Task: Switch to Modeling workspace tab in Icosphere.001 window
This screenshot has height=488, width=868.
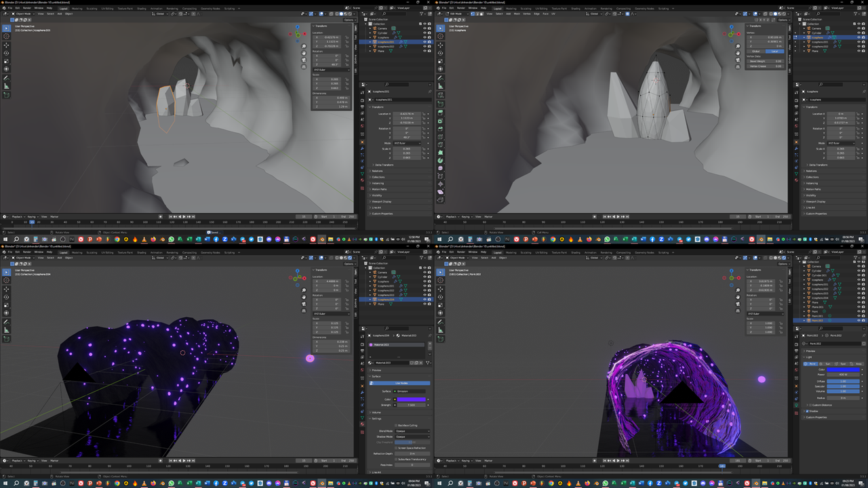Action: [x=77, y=8]
